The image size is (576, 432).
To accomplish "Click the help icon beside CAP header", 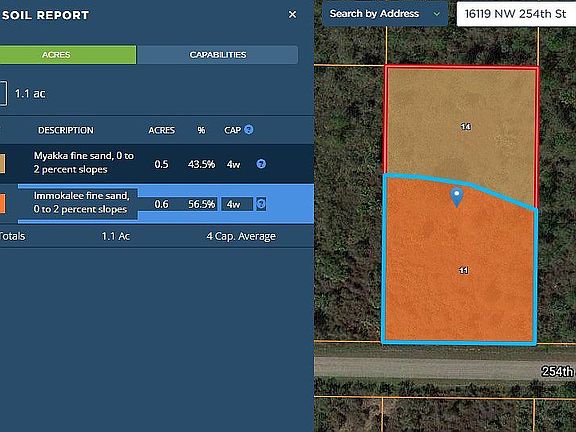I will pyautogui.click(x=249, y=130).
